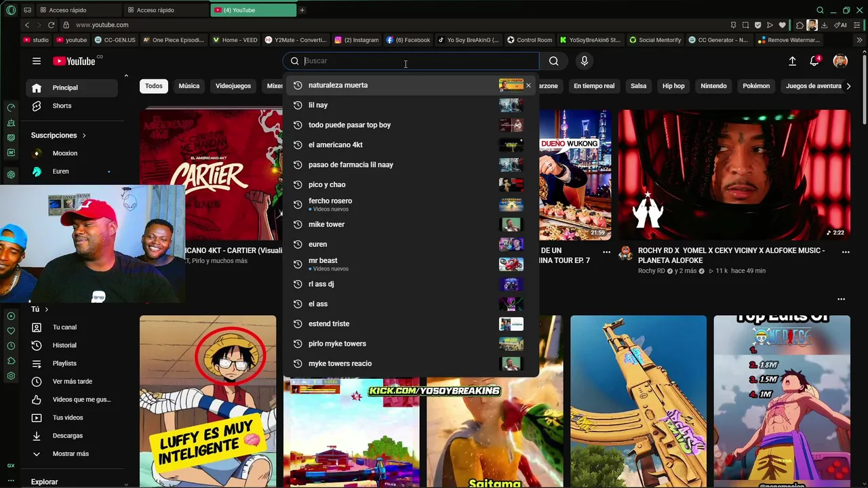Viewport: 868px width, 488px height.
Task: Choose suggestion 'mike tower'
Action: (411, 224)
